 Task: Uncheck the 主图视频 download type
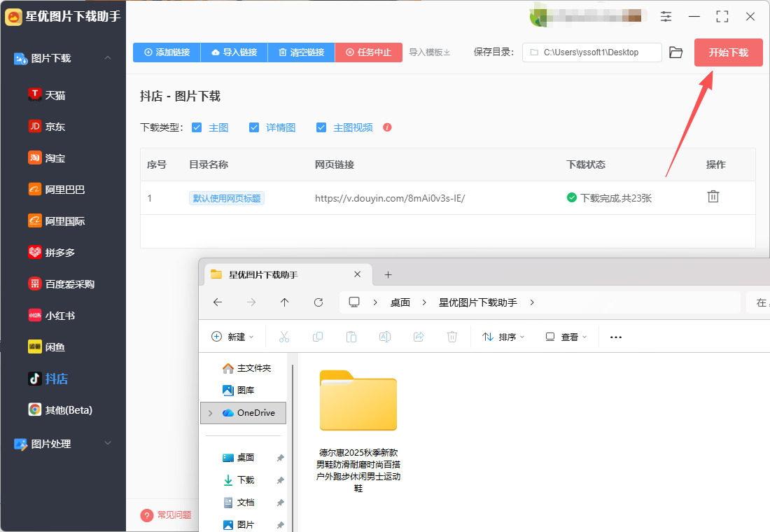tap(321, 127)
